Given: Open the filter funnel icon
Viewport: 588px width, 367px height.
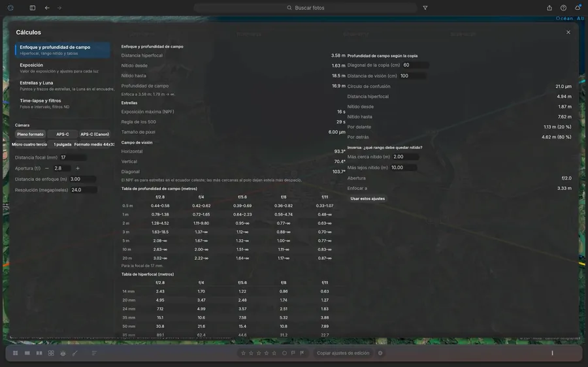Looking at the screenshot, I should [x=425, y=8].
